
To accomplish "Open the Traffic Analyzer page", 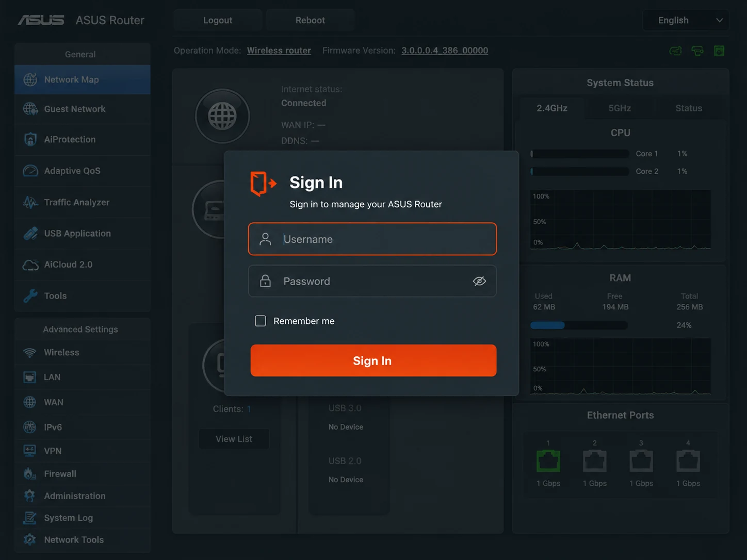I will click(x=83, y=202).
